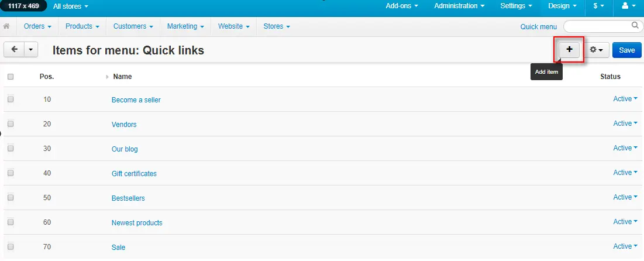Open the Our blog menu item
The image size is (644, 261).
125,149
